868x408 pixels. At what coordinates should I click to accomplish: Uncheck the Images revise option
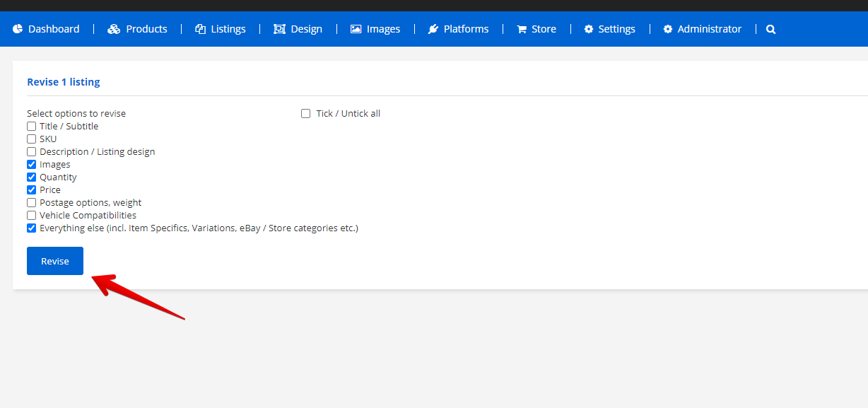(31, 165)
